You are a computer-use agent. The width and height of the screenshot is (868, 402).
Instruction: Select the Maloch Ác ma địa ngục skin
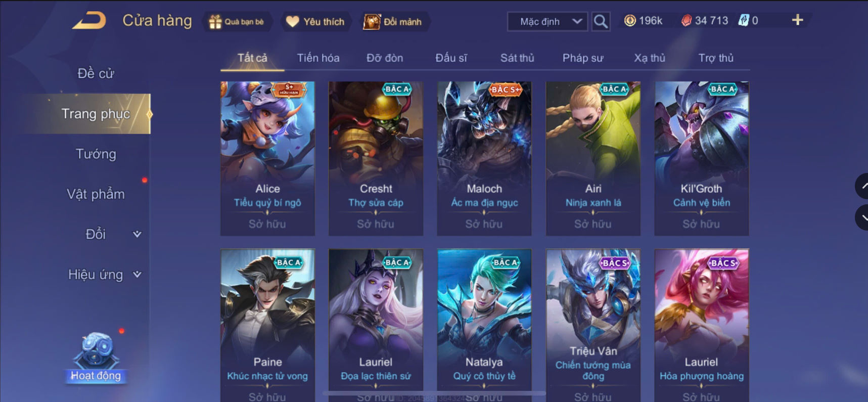[x=484, y=158]
